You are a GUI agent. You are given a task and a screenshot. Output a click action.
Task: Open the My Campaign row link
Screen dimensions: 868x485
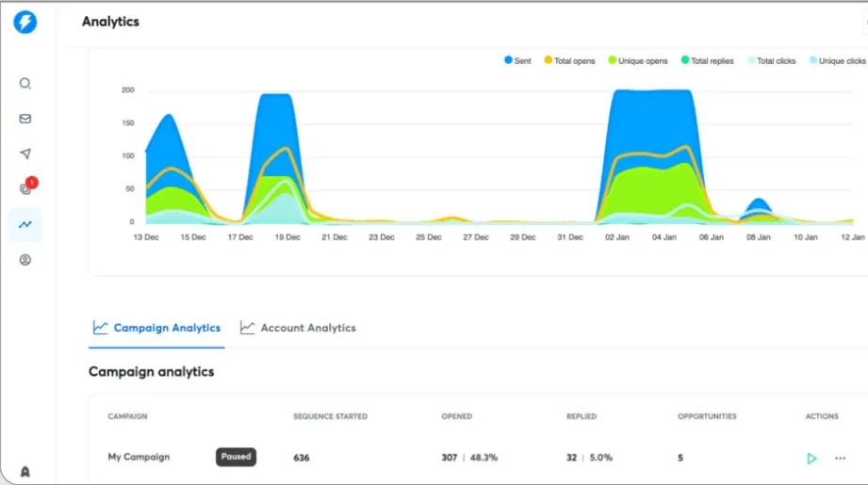(x=139, y=457)
